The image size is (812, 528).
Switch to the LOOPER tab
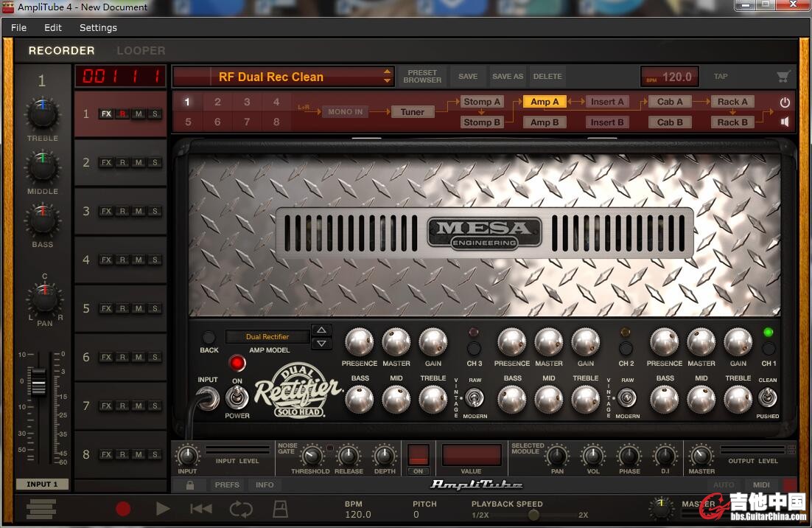(x=141, y=51)
